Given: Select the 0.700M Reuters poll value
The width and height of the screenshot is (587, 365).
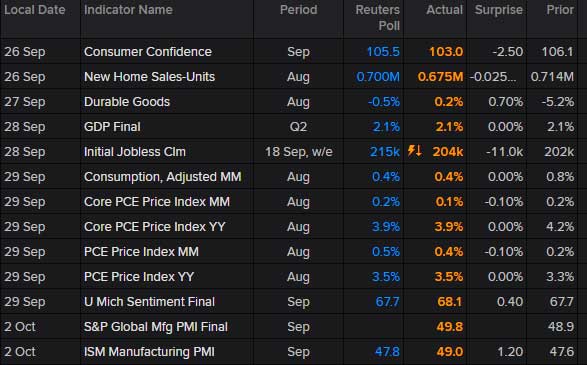Looking at the screenshot, I should pyautogui.click(x=378, y=77).
